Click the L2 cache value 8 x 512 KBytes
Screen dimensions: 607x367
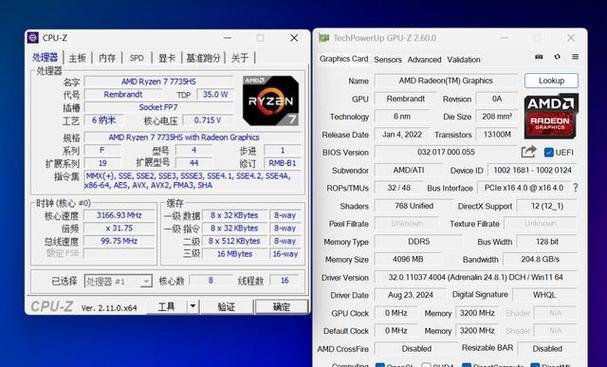tap(235, 241)
